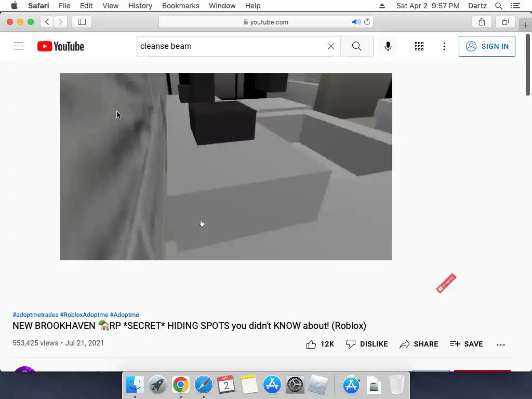Image resolution: width=532 pixels, height=399 pixels.
Task: Open the Help menu
Action: [253, 6]
